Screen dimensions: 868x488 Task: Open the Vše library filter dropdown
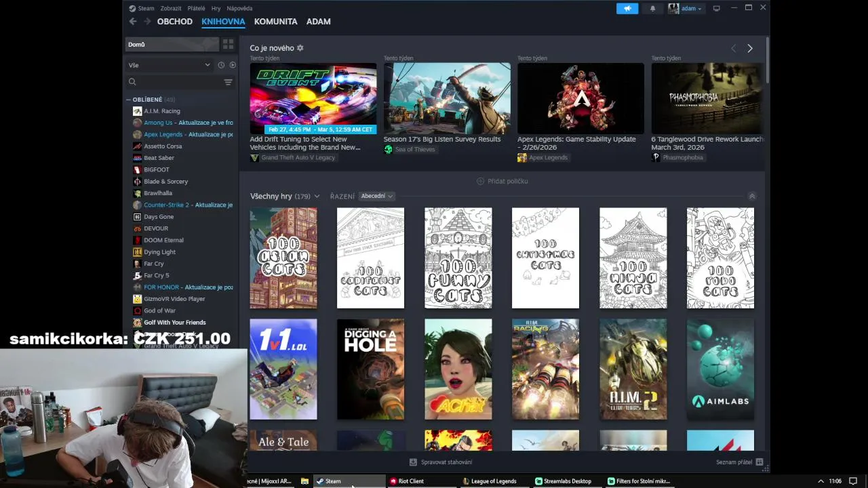point(170,65)
